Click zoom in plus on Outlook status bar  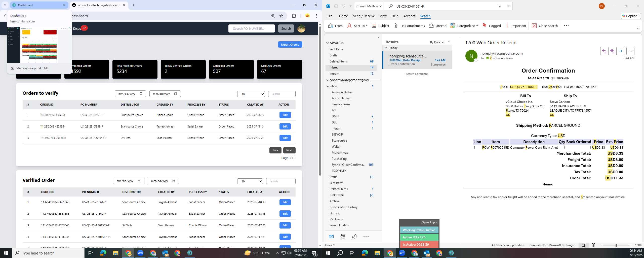(631, 245)
